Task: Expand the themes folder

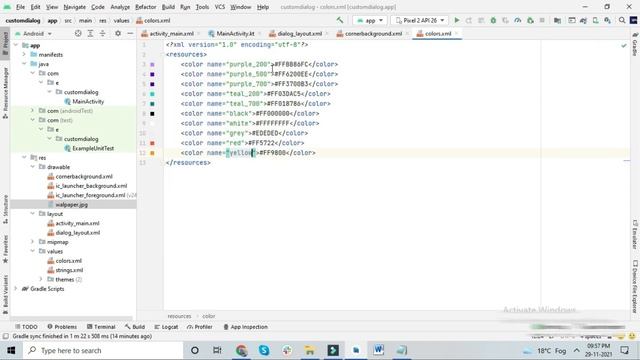Action: (41, 279)
